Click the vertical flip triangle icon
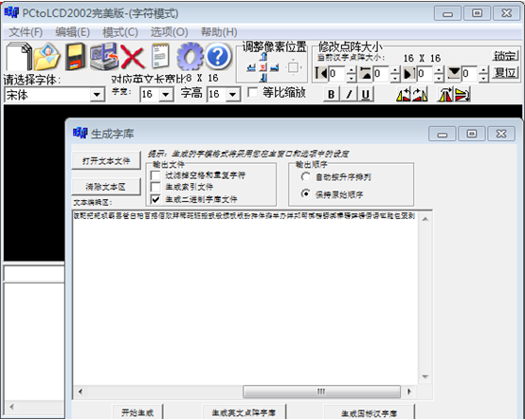Image resolution: width=525 pixels, height=420 pixels. pyautogui.click(x=462, y=94)
